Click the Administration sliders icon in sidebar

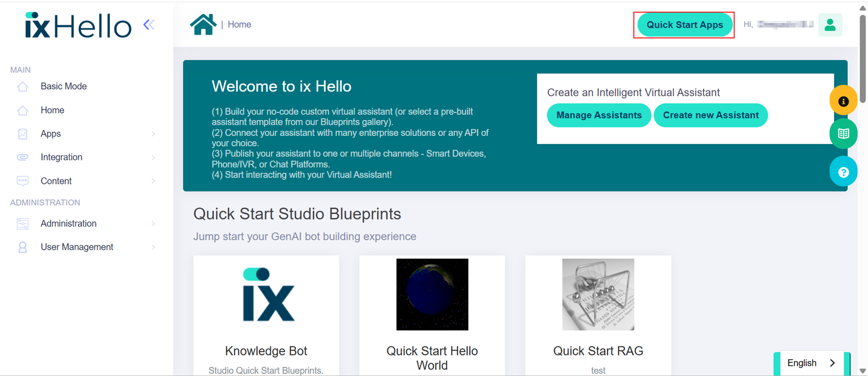tap(23, 223)
